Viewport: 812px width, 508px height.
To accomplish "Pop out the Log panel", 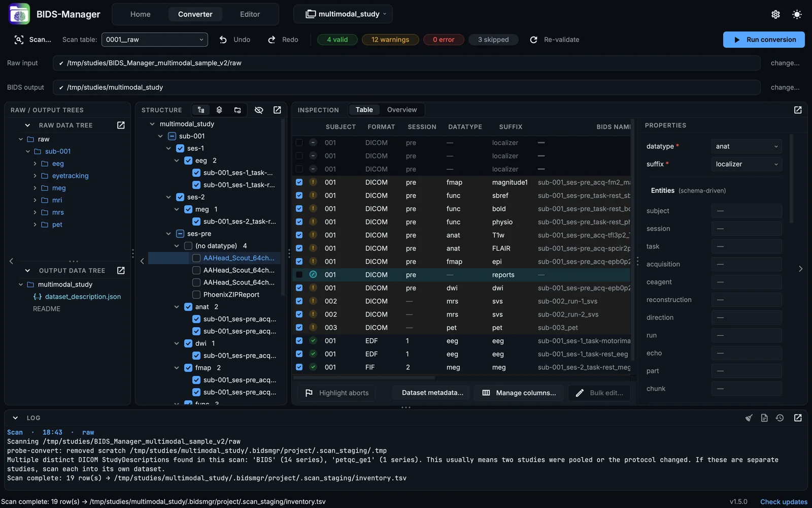I will [x=798, y=418].
